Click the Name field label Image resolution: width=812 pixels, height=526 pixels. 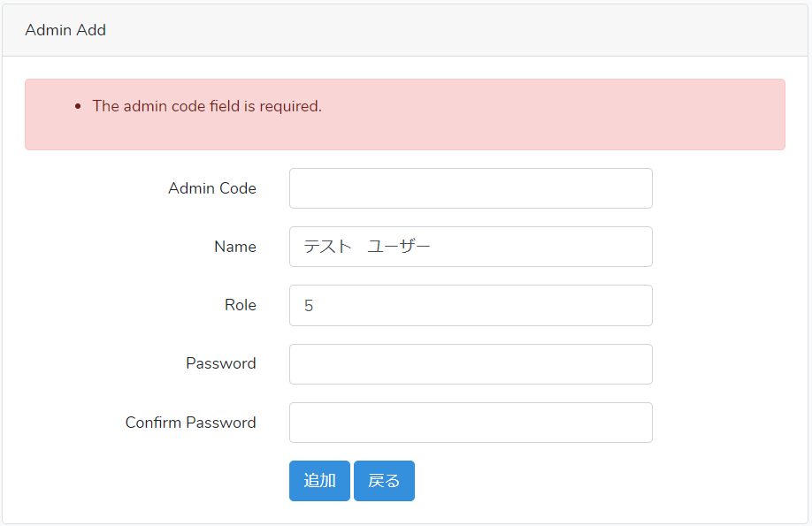pos(235,247)
